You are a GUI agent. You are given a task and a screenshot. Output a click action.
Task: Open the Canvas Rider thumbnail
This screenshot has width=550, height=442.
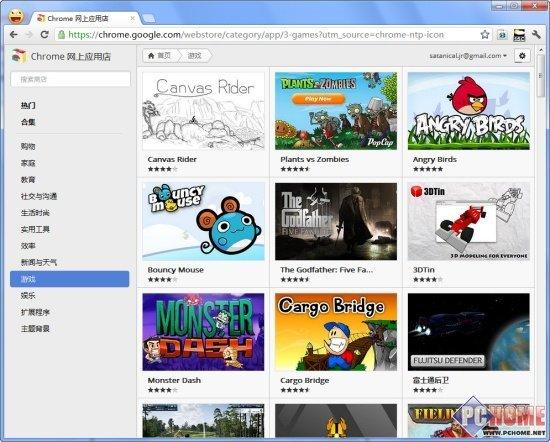click(x=203, y=111)
